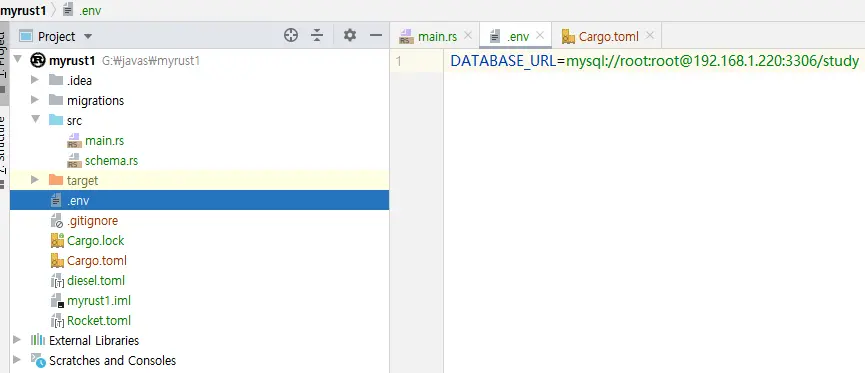Click the myrust1.iml module file icon

(57, 301)
